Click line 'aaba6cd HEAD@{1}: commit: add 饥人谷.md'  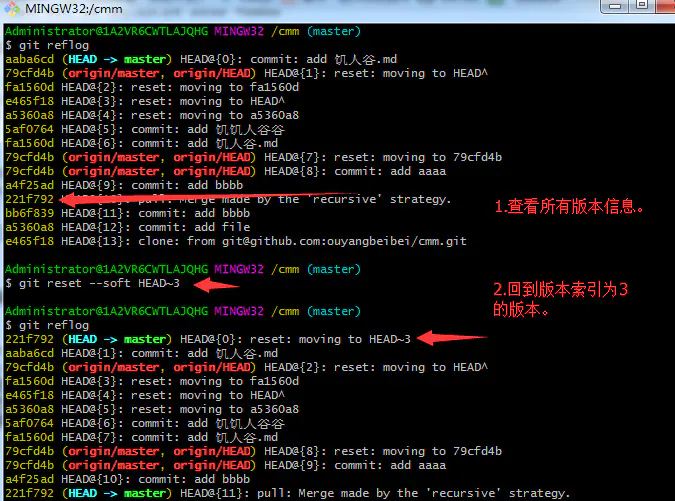click(142, 353)
